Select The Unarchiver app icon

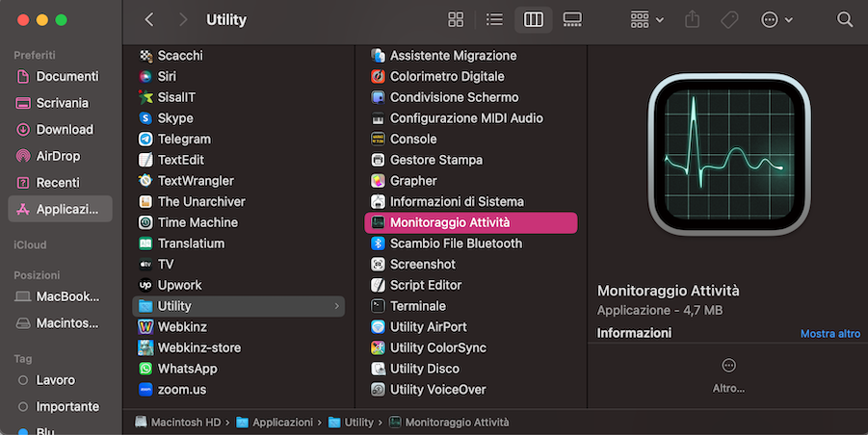coord(145,202)
